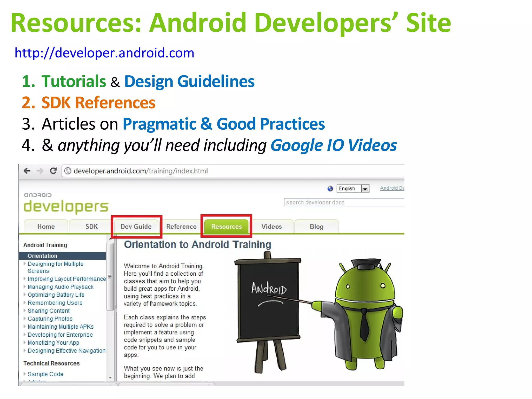Open Developing for Enterprise link
This screenshot has height=399, width=532.
point(60,335)
